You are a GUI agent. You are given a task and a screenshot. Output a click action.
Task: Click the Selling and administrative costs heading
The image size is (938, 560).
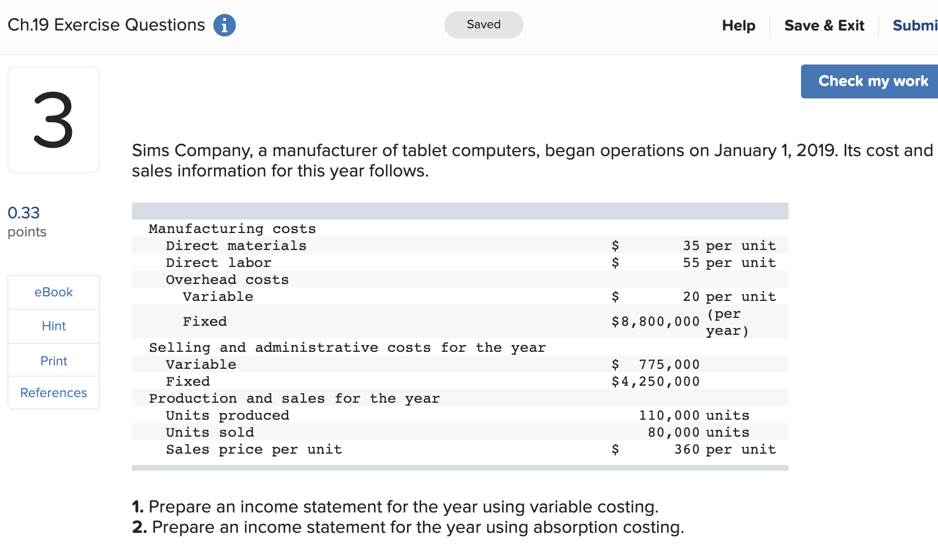coord(347,347)
